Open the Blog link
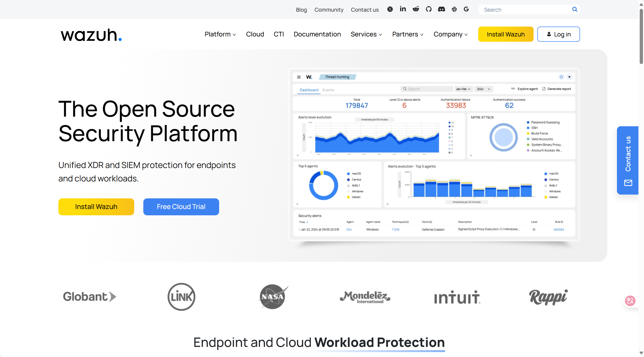 301,10
